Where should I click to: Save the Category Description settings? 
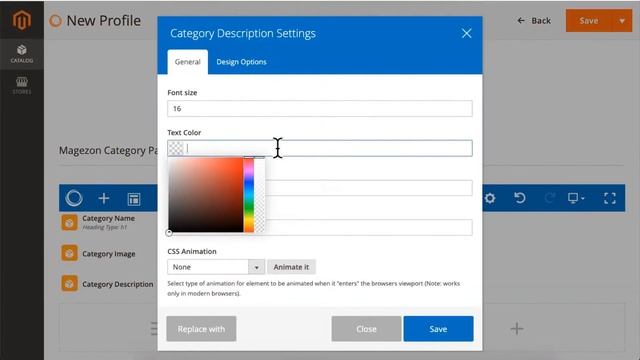[438, 329]
